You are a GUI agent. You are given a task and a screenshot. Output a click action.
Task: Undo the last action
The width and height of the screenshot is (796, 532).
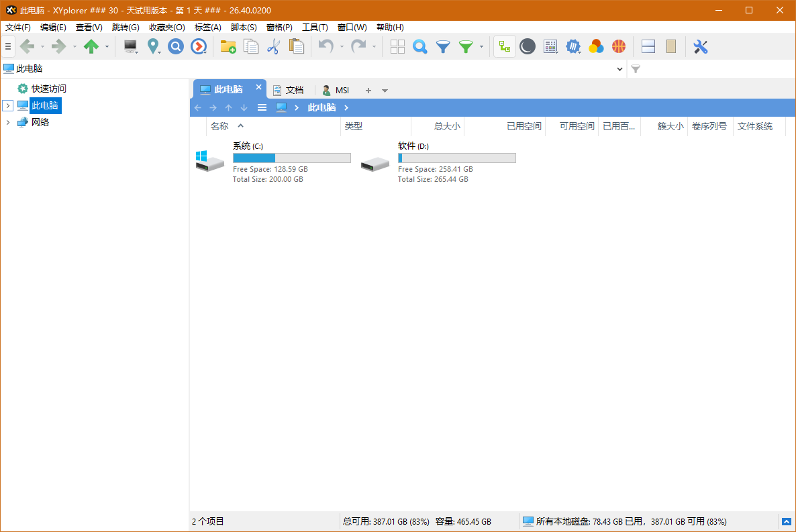point(326,47)
